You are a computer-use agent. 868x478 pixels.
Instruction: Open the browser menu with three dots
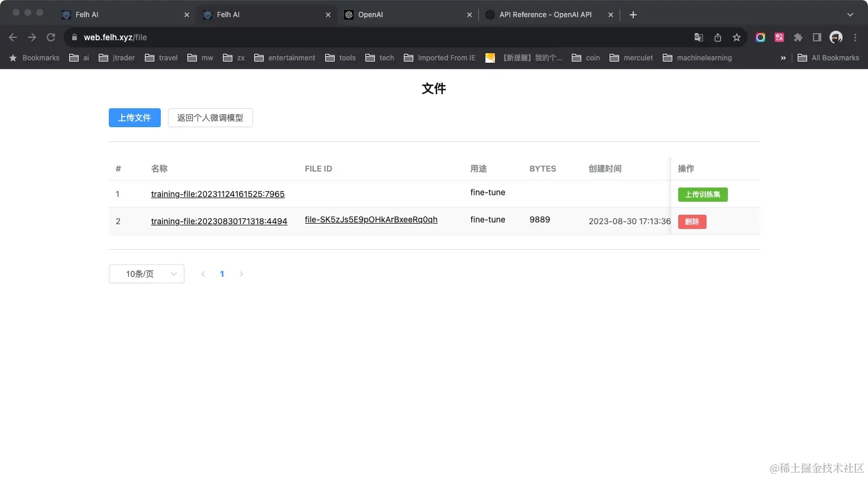pos(856,37)
